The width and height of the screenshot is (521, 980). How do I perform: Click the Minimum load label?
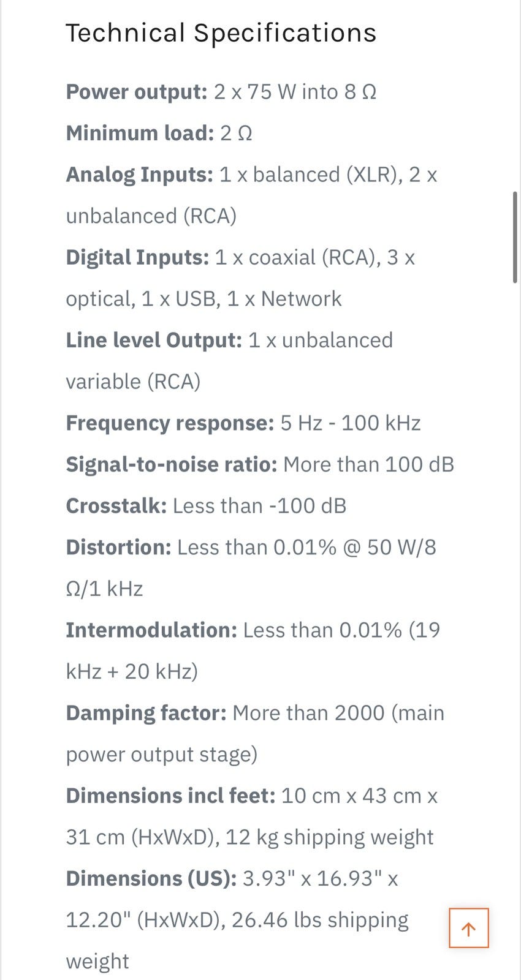click(140, 133)
